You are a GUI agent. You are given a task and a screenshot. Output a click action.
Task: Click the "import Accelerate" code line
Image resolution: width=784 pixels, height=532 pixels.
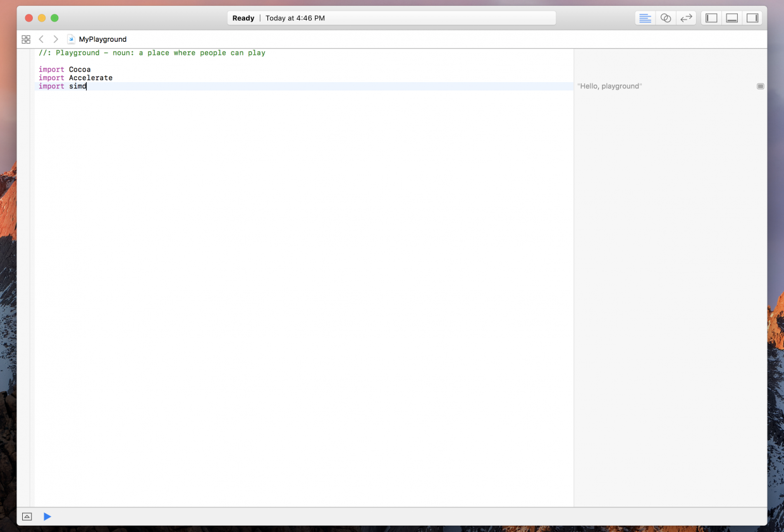click(75, 78)
